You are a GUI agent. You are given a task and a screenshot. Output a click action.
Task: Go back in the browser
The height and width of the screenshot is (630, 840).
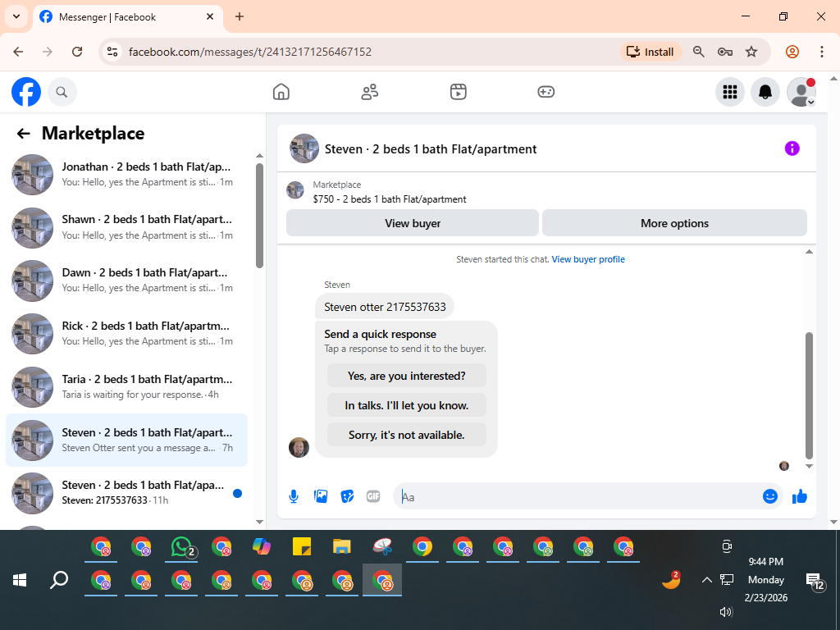18,52
